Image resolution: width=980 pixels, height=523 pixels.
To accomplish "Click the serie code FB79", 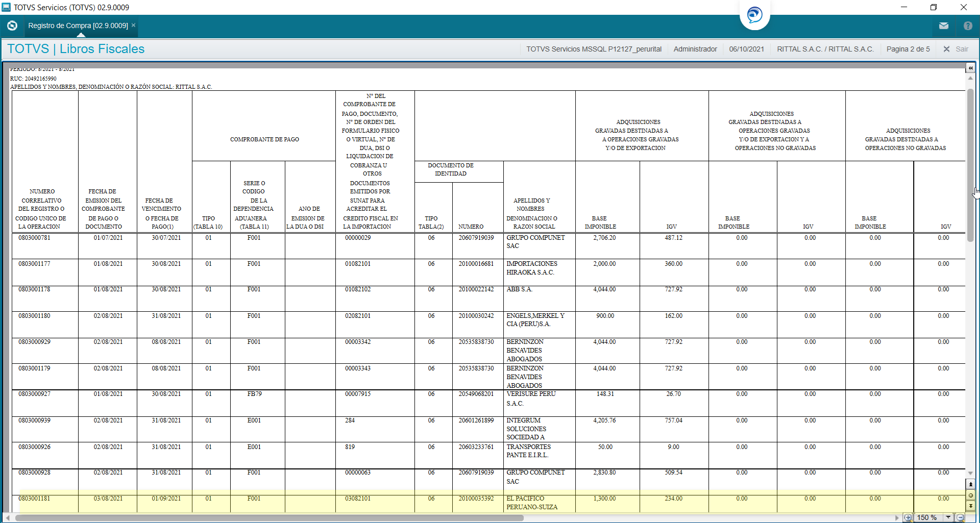I will 254,394.
